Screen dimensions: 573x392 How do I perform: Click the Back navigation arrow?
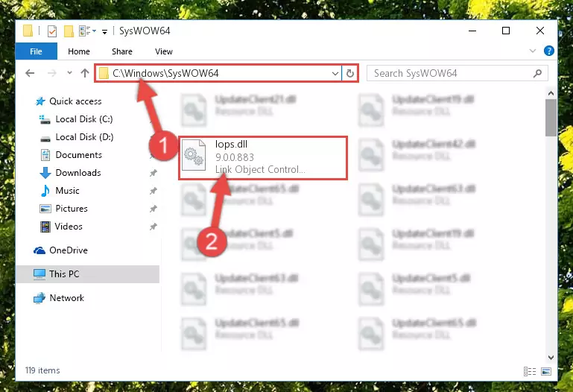(30, 74)
